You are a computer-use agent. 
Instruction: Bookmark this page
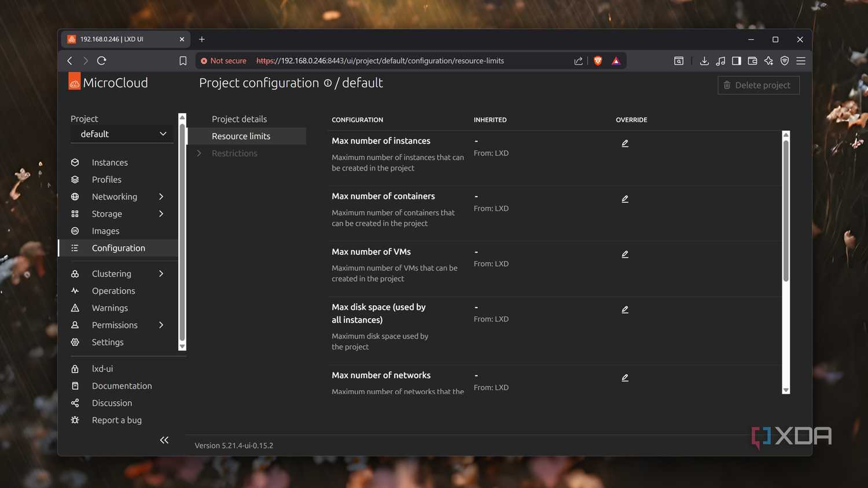click(x=183, y=61)
